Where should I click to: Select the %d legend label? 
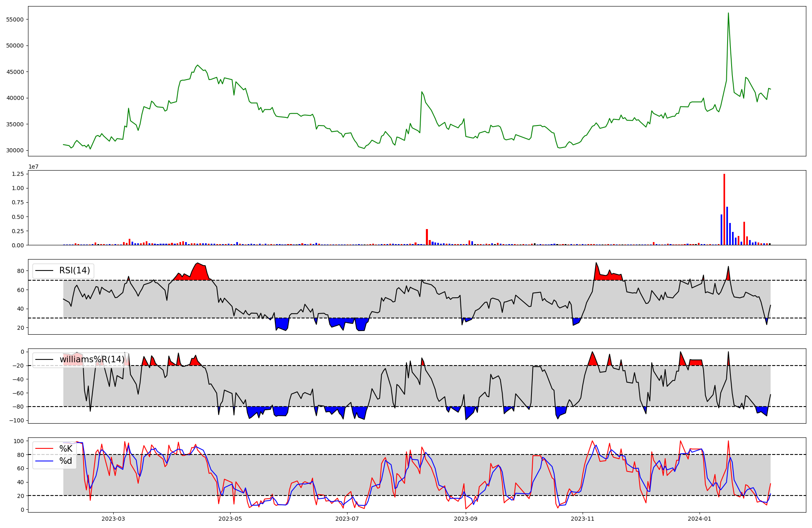(66, 461)
